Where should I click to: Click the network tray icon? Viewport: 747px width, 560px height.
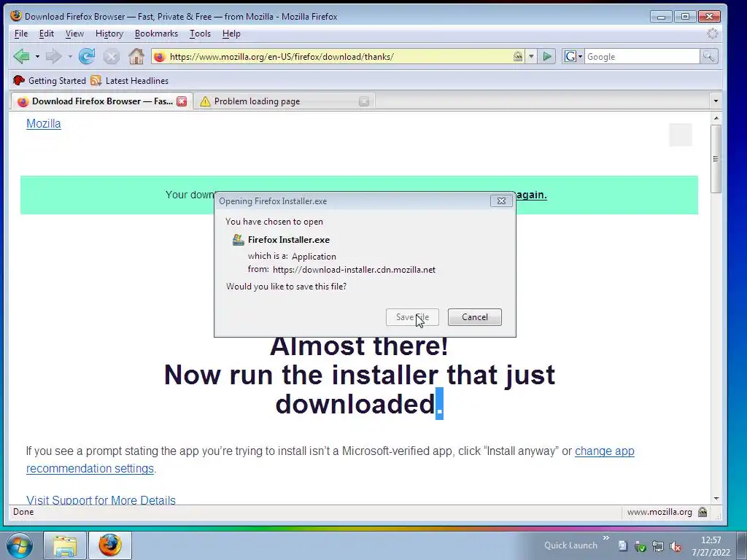(x=658, y=547)
